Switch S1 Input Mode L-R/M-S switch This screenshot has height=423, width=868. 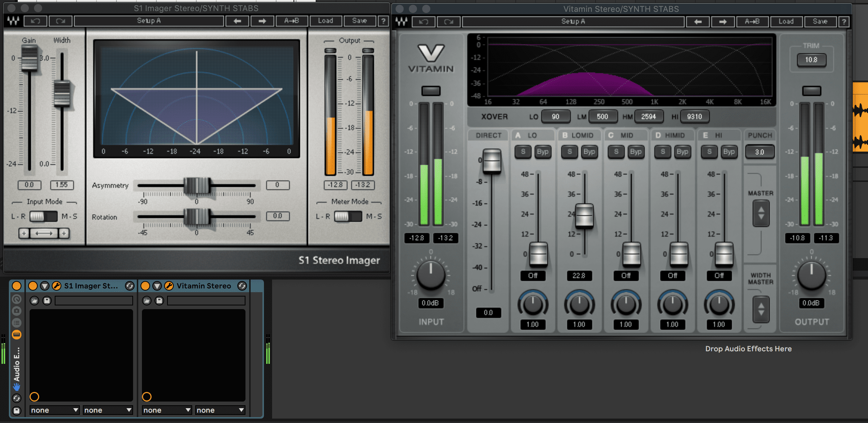(x=43, y=216)
